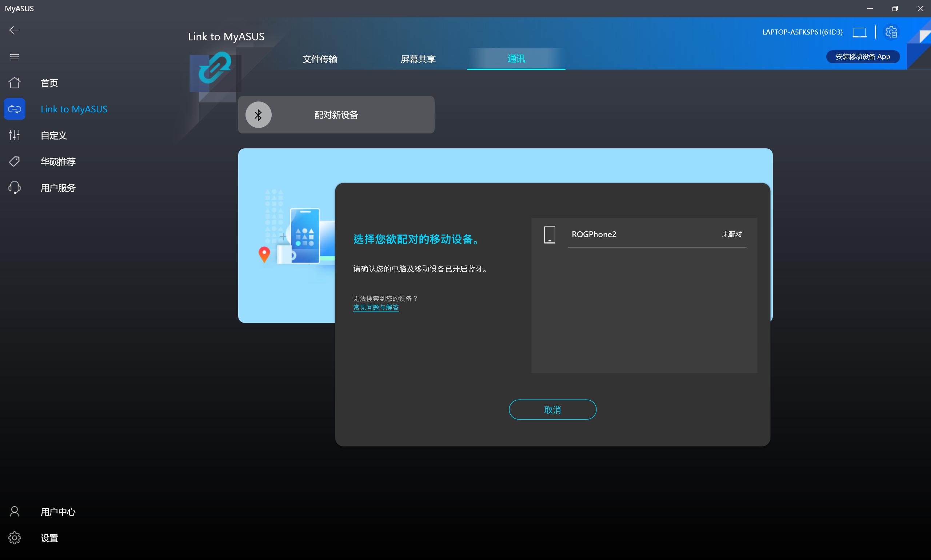Open the 常见问题与解答 FAQ link
The image size is (931, 560).
376,308
